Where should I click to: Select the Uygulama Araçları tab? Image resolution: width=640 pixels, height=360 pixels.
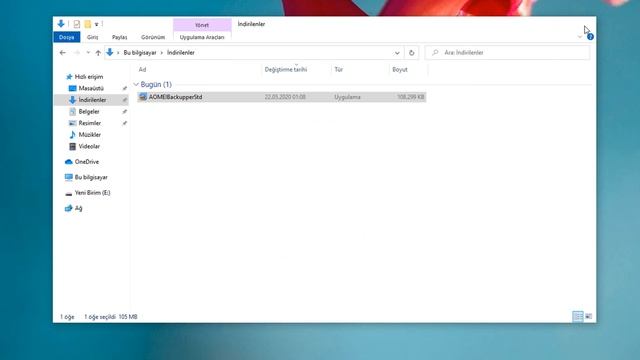[202, 37]
